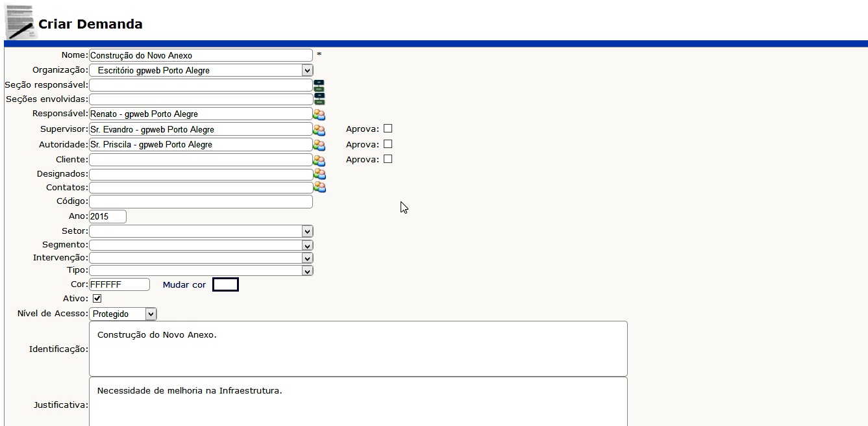Viewport: 868px width, 426px height.
Task: Pick a Supervisor using the users icon
Action: (x=319, y=130)
